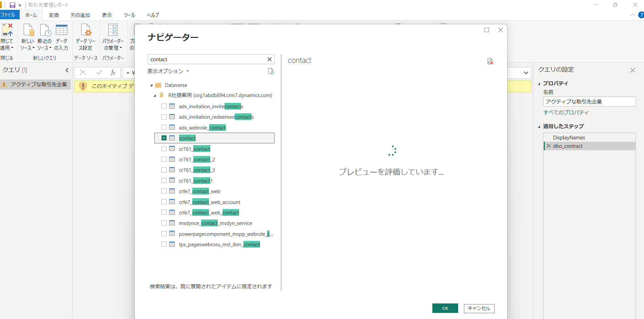The image size is (644, 319).
Task: Select the crfe7_contact_web_account table row
Action: pyautogui.click(x=215, y=202)
